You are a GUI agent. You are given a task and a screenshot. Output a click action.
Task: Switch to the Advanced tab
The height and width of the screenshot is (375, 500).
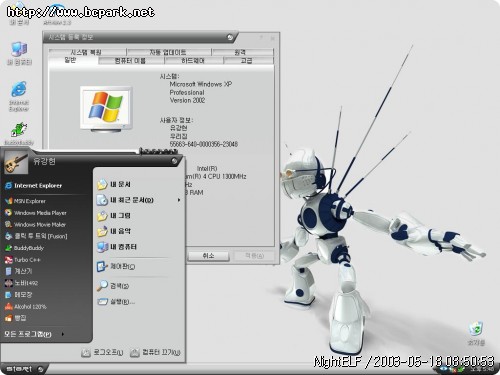(x=248, y=61)
